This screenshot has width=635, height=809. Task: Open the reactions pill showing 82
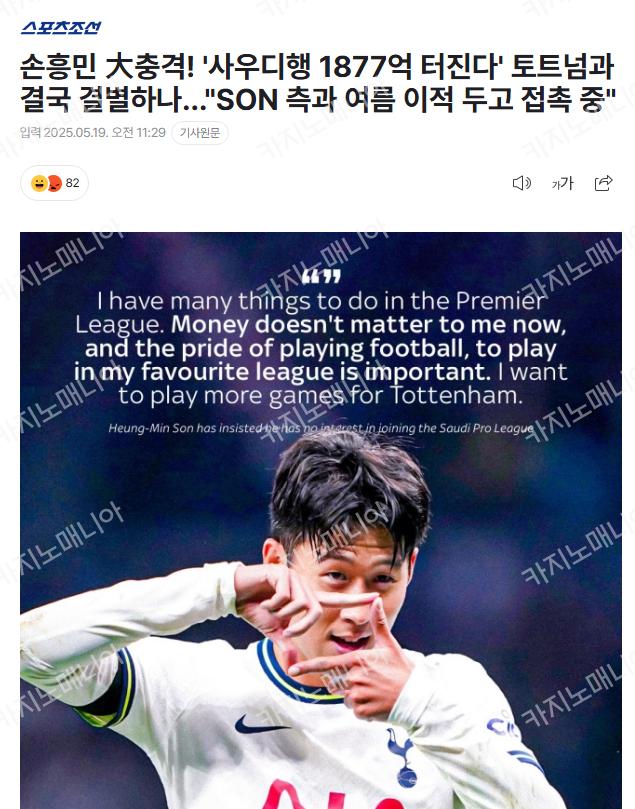[x=54, y=183]
